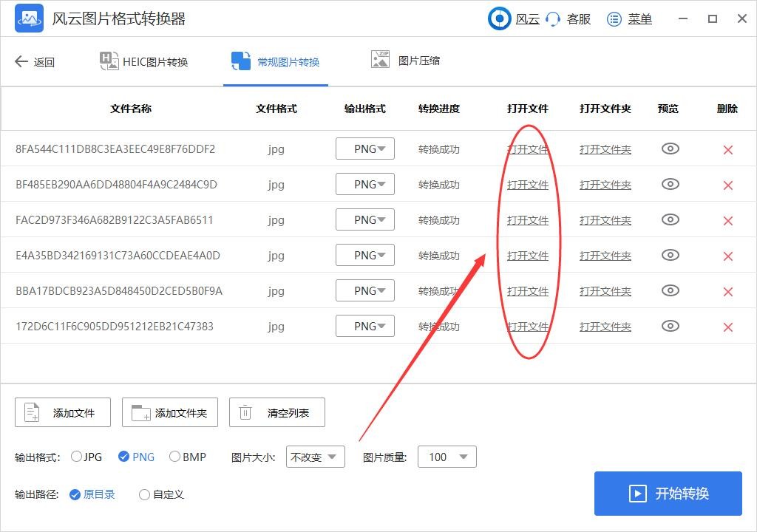
Task: Click the 风云 account icon
Action: 499,18
